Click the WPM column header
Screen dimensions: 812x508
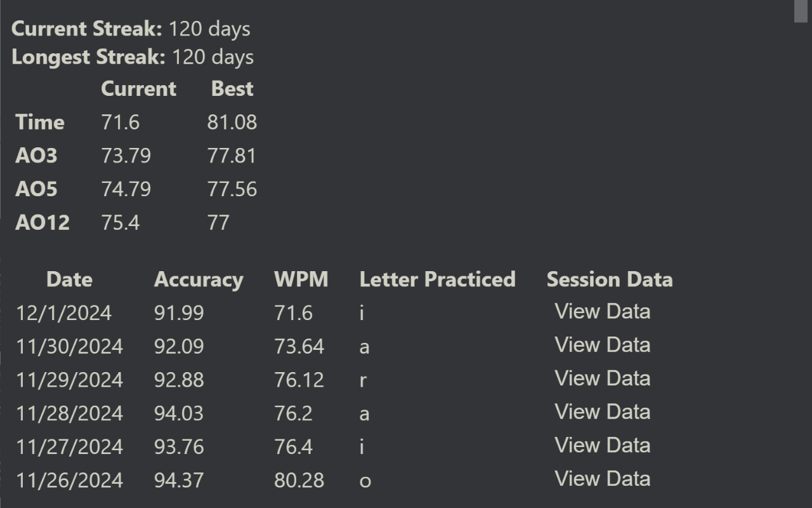[x=301, y=279]
